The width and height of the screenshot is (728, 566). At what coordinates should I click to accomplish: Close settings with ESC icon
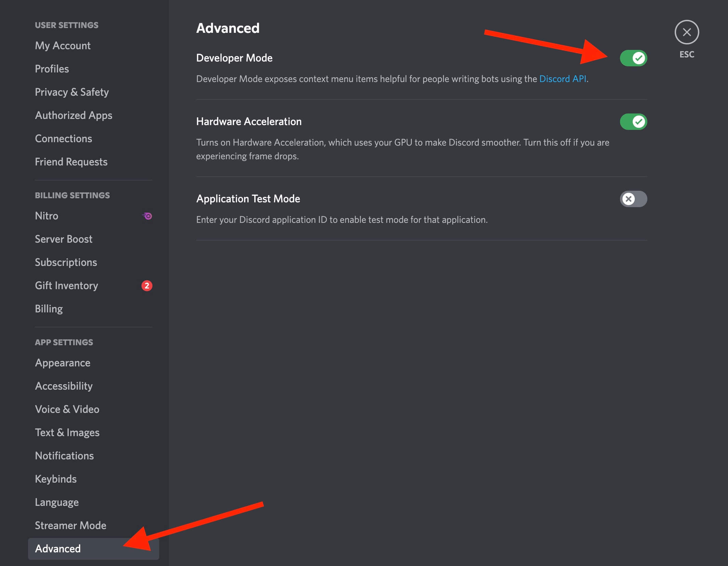point(687,32)
